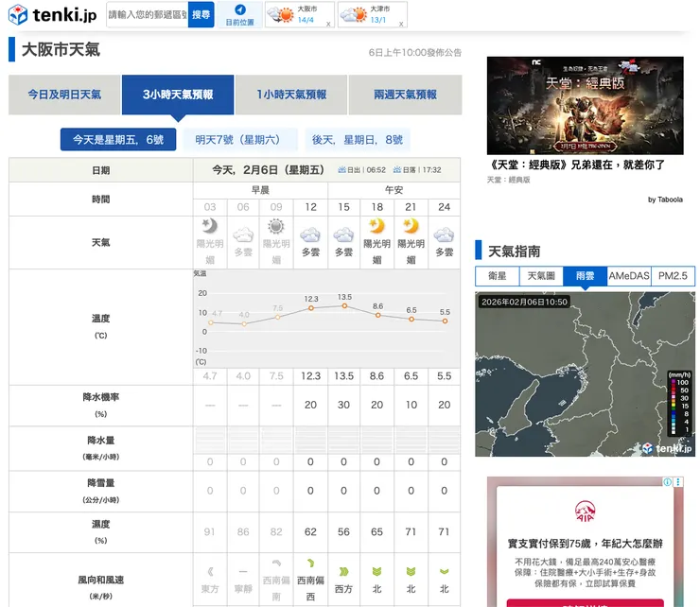
Task: Click the 《天堂：經典版》兄弟還在 ad headline
Action: click(x=577, y=165)
